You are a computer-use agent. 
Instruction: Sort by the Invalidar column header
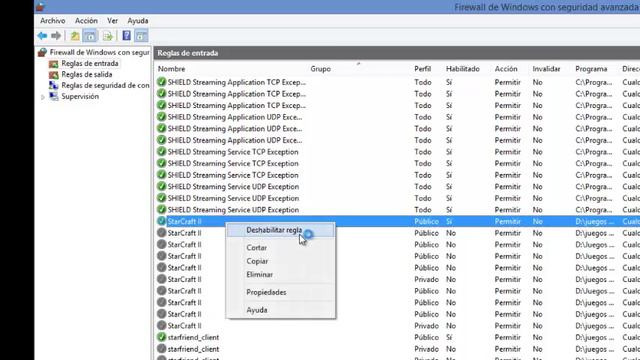click(546, 69)
